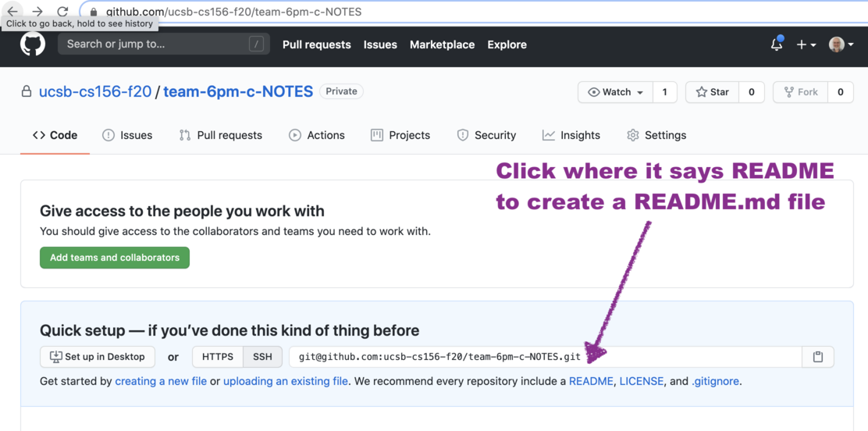Open the ucsb-cs156-f20 organization link
The image size is (868, 431).
95,91
